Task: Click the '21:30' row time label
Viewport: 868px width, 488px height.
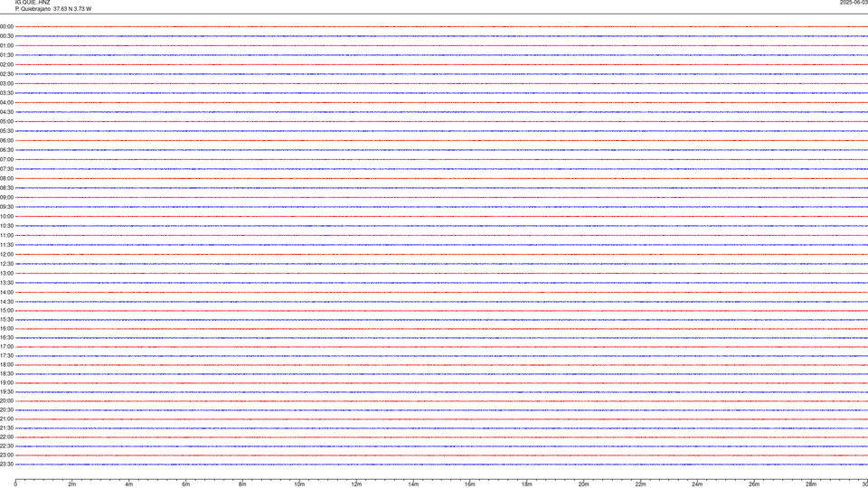Action: (6, 427)
